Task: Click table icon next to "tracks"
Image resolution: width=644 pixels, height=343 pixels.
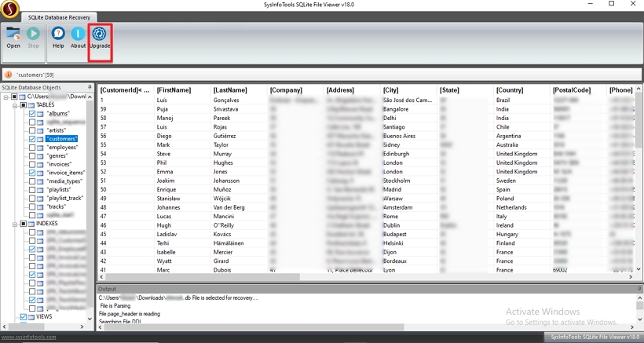Action: pos(40,206)
